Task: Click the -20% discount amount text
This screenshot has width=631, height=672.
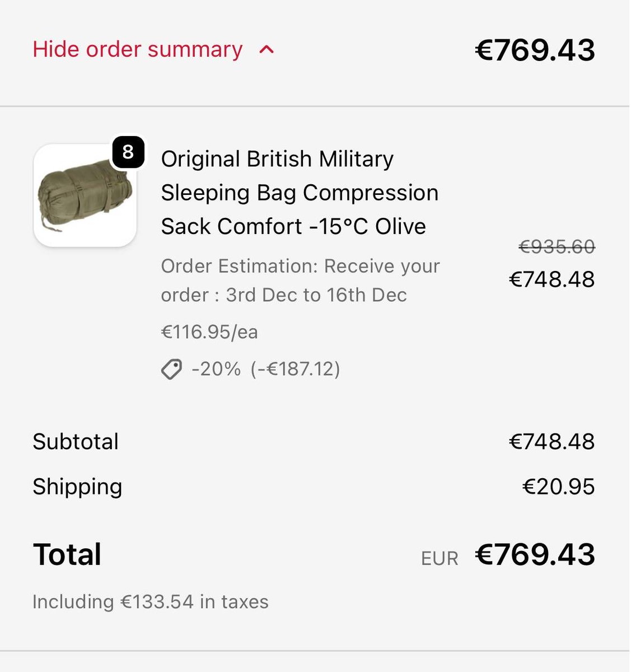Action: pos(266,369)
